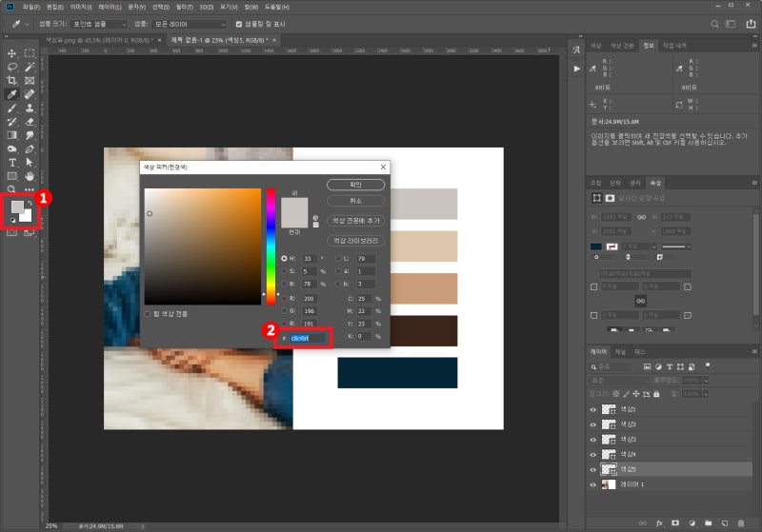Toggle visibility of layer 색상4
762x532 pixels.
592,455
